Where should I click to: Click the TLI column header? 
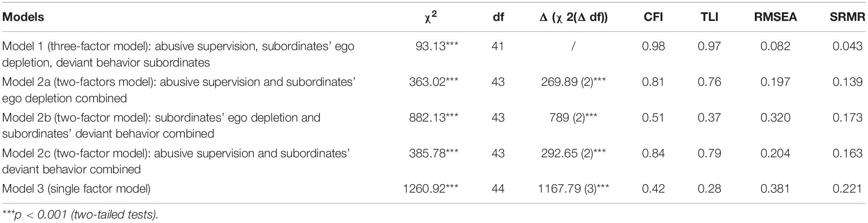[x=709, y=17]
